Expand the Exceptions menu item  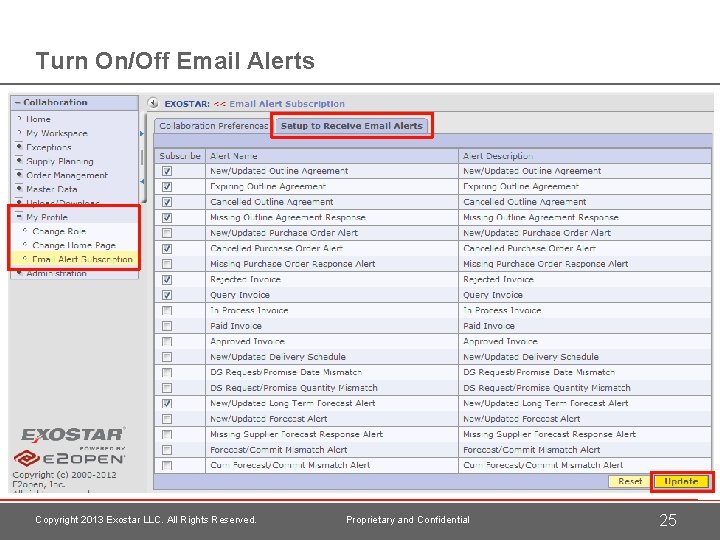[x=19, y=147]
